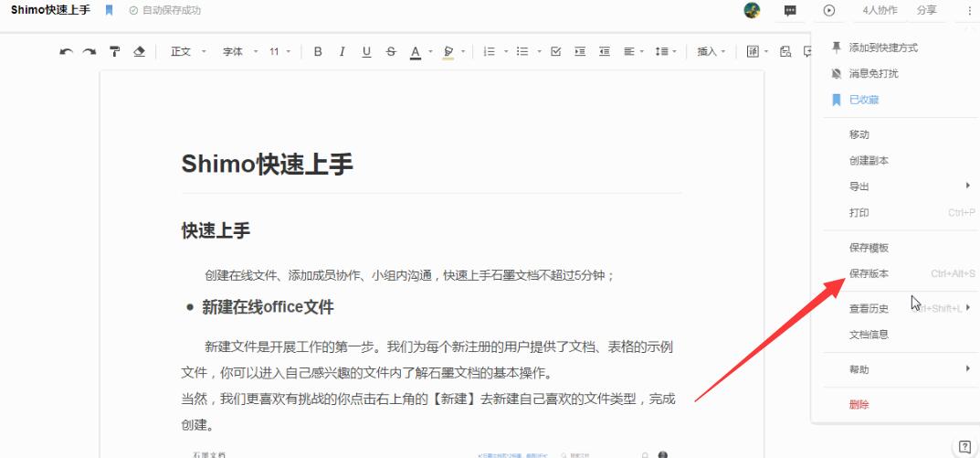The image size is (980, 458).
Task: Click the find and replace icon
Action: 785,52
